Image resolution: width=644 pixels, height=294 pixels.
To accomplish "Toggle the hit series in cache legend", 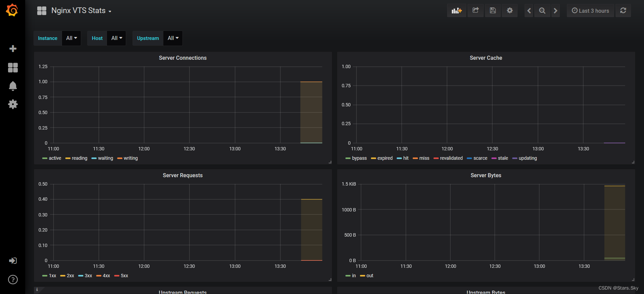I will 406,158.
